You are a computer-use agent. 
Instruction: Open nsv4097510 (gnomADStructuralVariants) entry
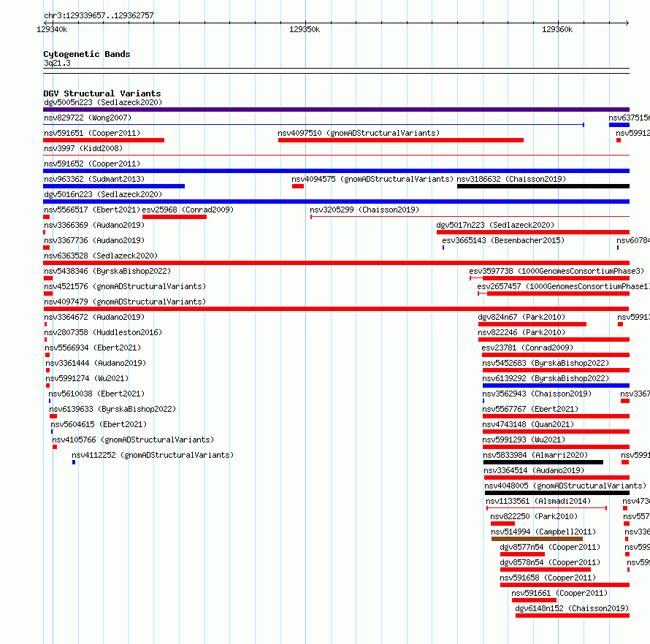(x=359, y=133)
